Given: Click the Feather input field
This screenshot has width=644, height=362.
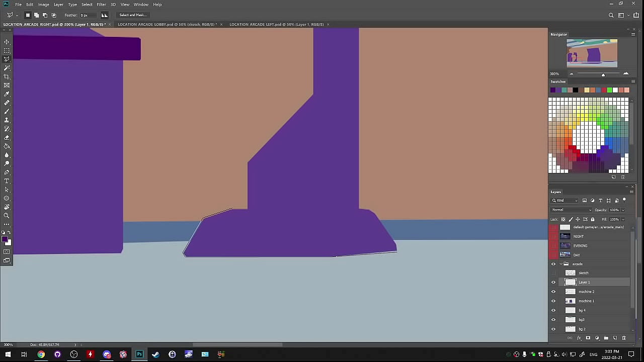Looking at the screenshot, I should click(88, 15).
